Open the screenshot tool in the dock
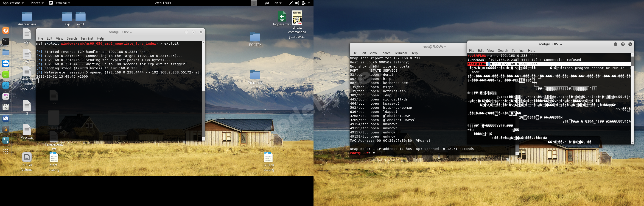The width and height of the screenshot is (644, 206). [x=6, y=119]
